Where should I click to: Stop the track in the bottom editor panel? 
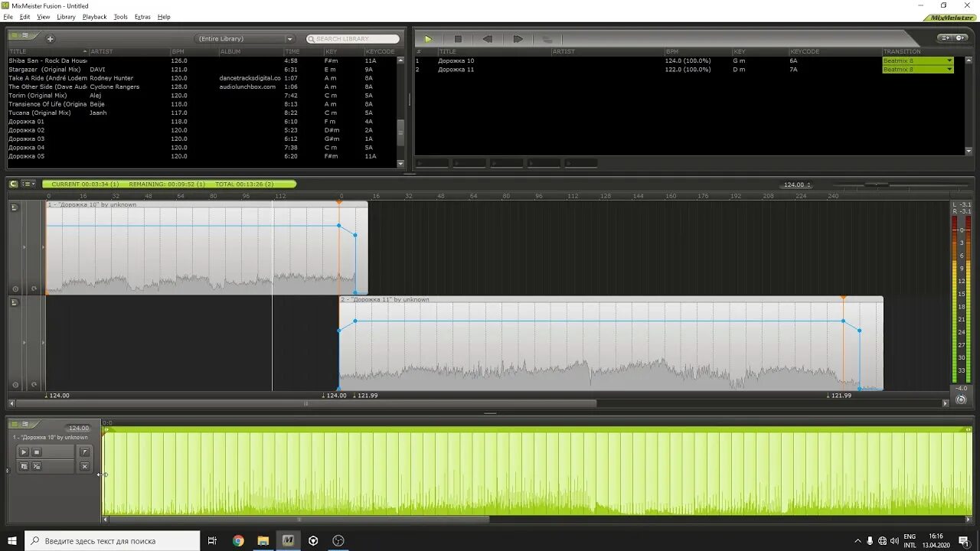(36, 452)
